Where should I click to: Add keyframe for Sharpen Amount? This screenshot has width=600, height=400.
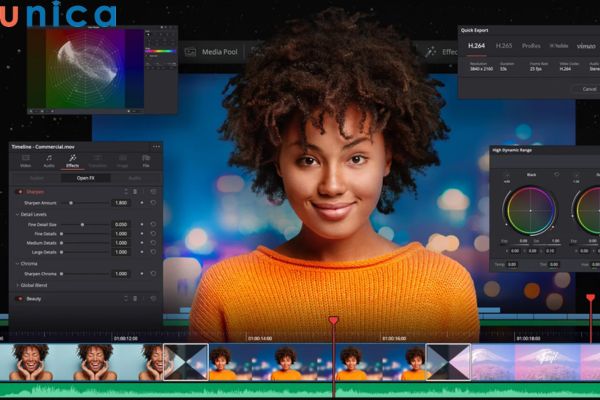pos(142,202)
